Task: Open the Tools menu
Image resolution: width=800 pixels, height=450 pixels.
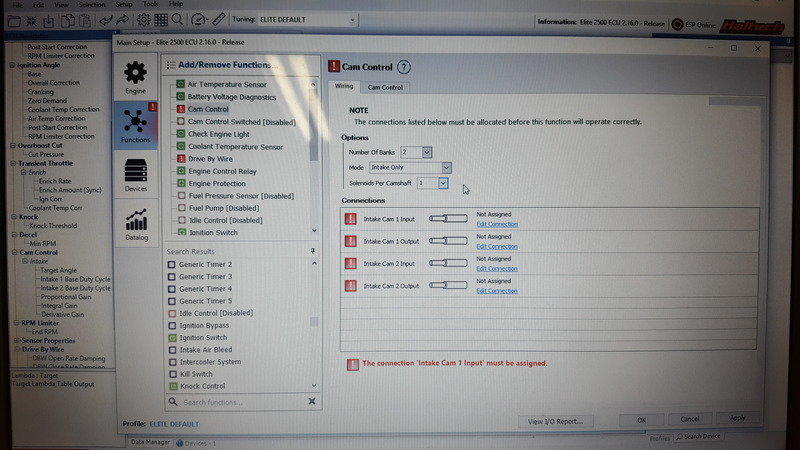Action: click(151, 4)
